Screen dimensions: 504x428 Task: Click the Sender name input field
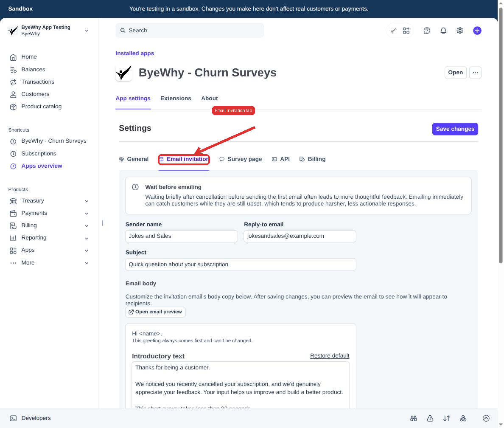coord(181,236)
